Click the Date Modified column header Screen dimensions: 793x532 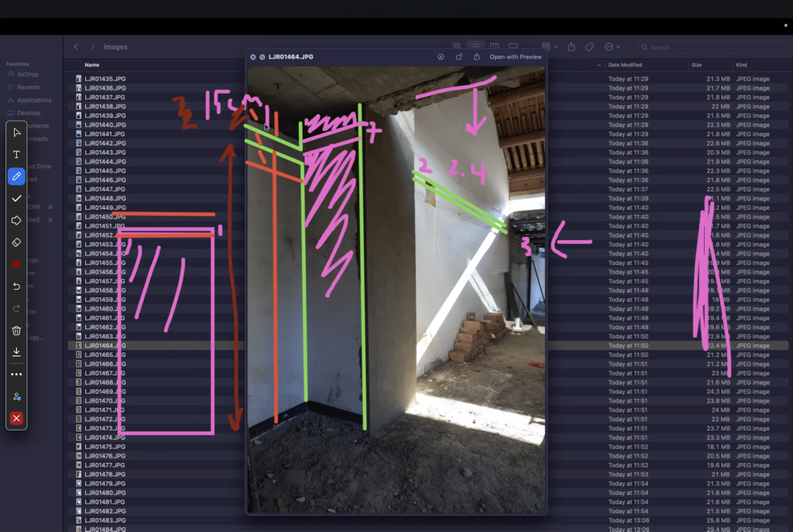pos(625,66)
